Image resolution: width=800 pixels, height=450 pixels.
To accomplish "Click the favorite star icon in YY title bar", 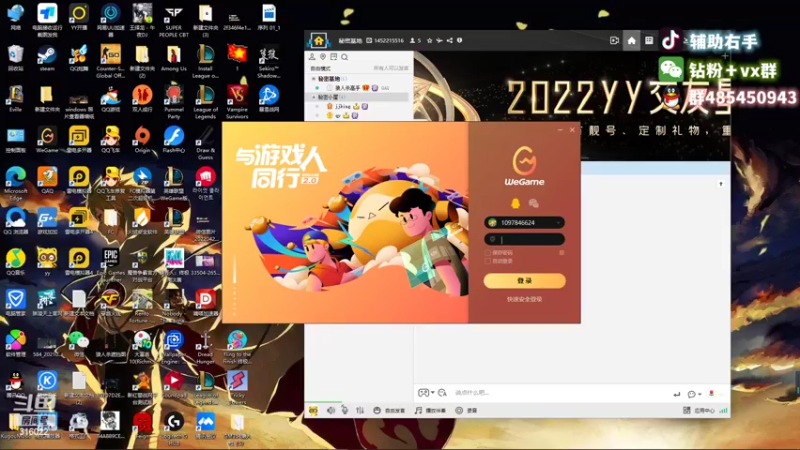I will pyautogui.click(x=430, y=40).
